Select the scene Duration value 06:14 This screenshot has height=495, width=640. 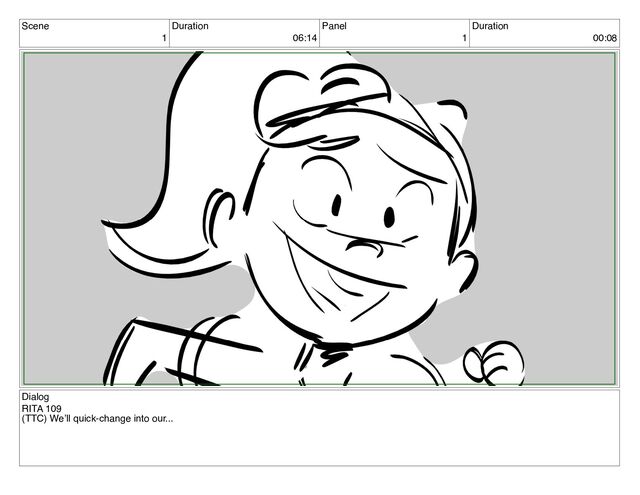[304, 38]
